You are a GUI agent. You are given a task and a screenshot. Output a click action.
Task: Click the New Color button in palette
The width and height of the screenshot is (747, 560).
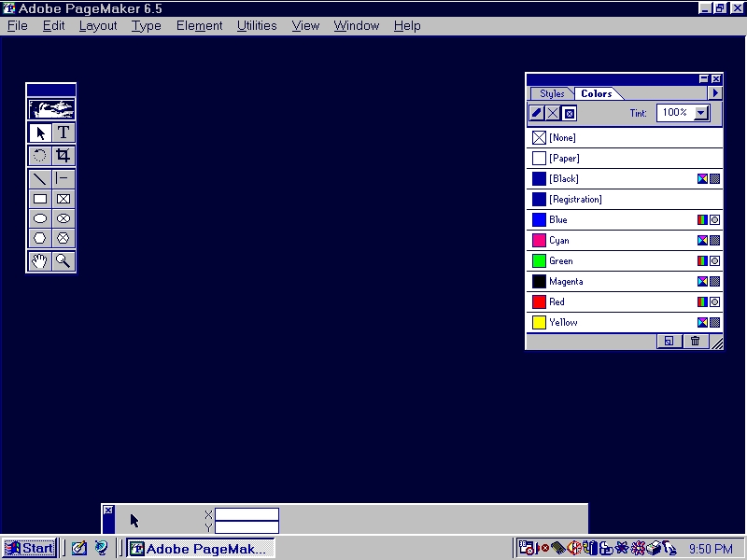(669, 342)
